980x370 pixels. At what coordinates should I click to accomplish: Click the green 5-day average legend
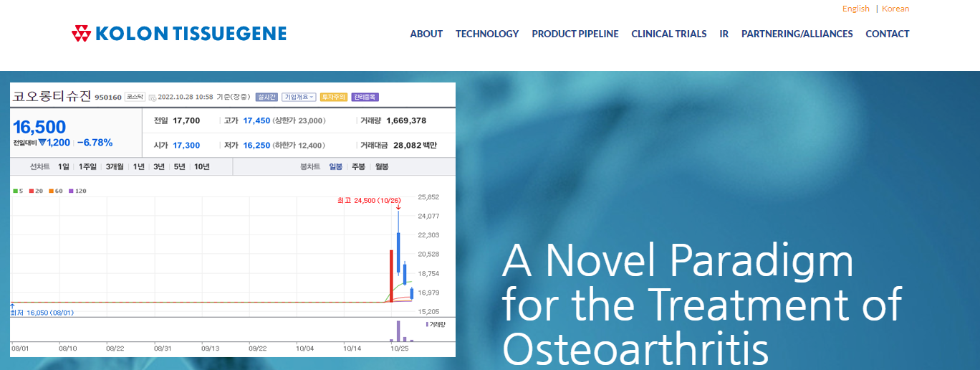tap(18, 191)
